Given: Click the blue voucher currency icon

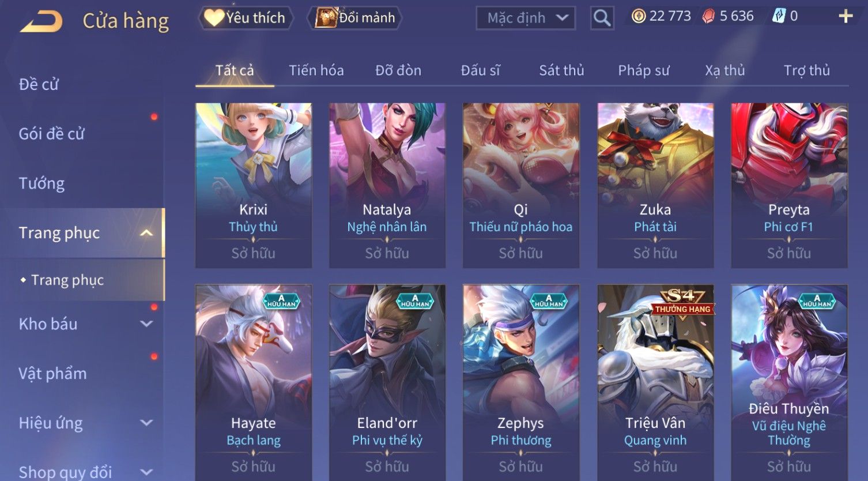Looking at the screenshot, I should click(779, 16).
